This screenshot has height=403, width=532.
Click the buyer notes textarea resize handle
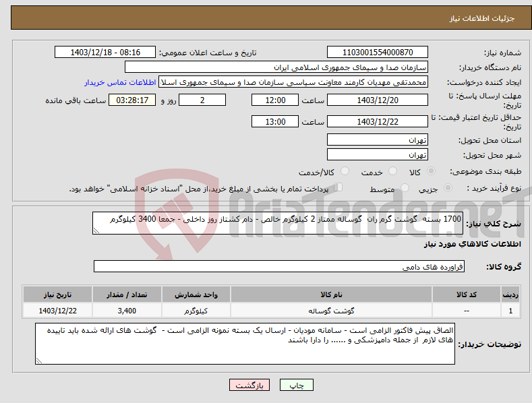[39, 361]
